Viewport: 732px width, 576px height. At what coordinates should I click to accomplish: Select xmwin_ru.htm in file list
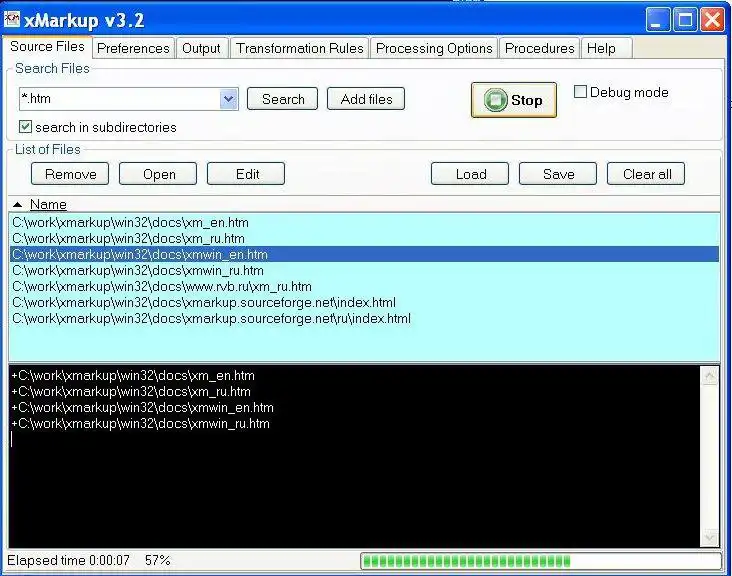point(364,271)
